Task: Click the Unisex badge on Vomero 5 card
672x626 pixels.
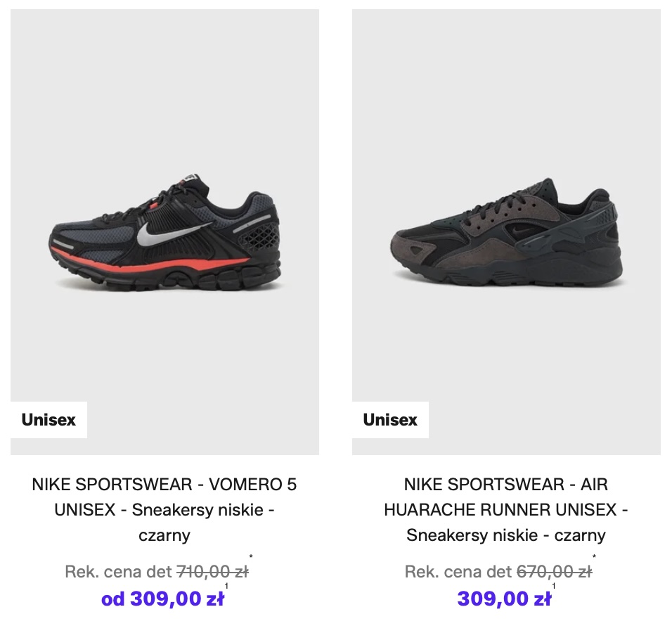Action: 49,420
